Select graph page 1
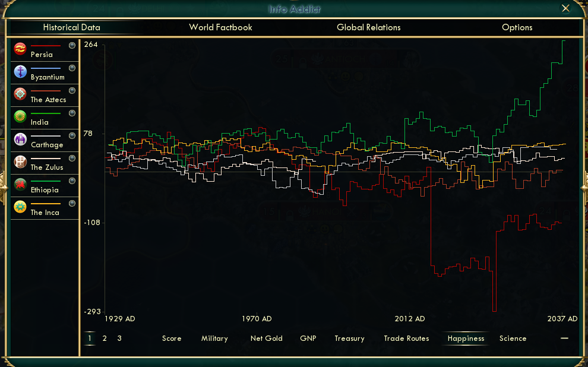588x367 pixels. (89, 338)
